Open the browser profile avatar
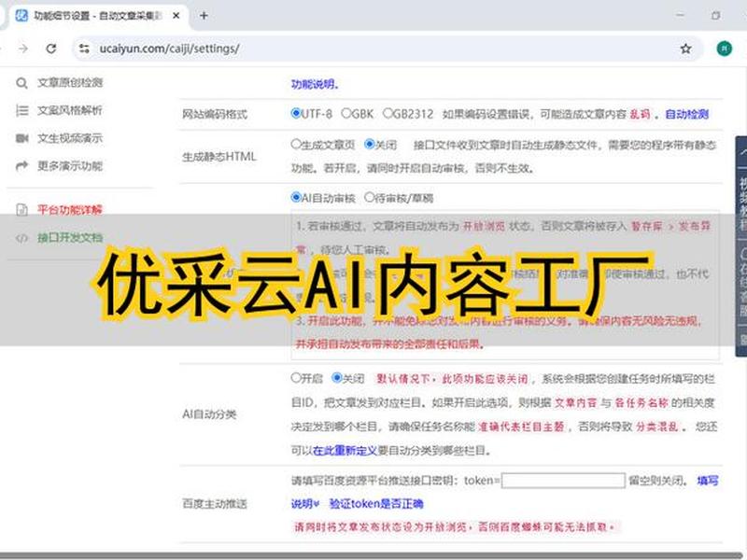 pos(725,49)
